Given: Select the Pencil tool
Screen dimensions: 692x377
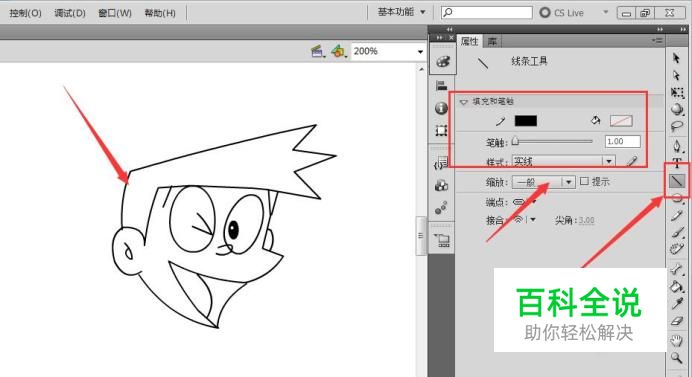Looking at the screenshot, I should pos(677,216).
